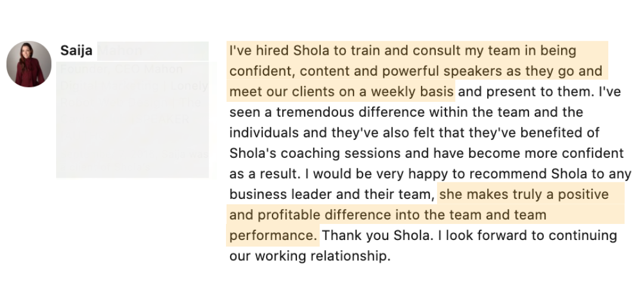Open the recommender's circular profile photo
Viewport: 644px width, 299px height.
tap(29, 64)
